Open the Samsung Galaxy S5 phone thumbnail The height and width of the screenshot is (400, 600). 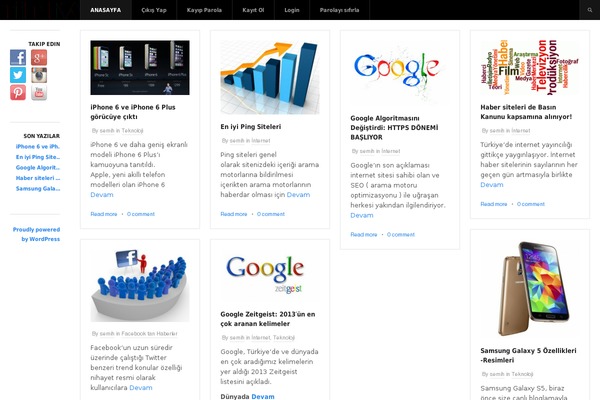pos(530,289)
